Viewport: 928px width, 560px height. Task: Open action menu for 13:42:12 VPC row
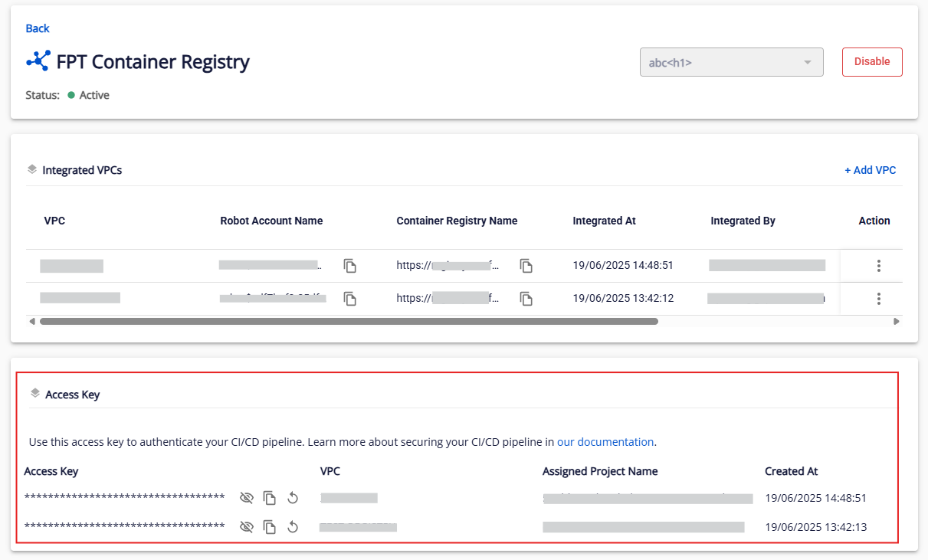click(x=879, y=299)
